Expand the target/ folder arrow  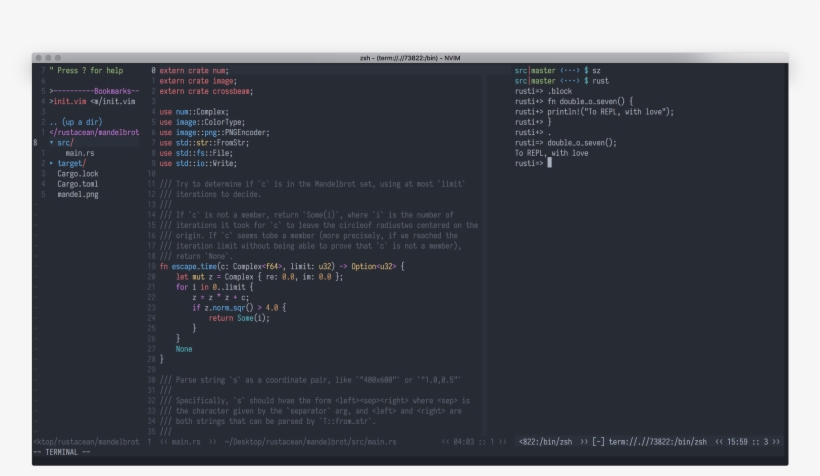pyautogui.click(x=51, y=163)
